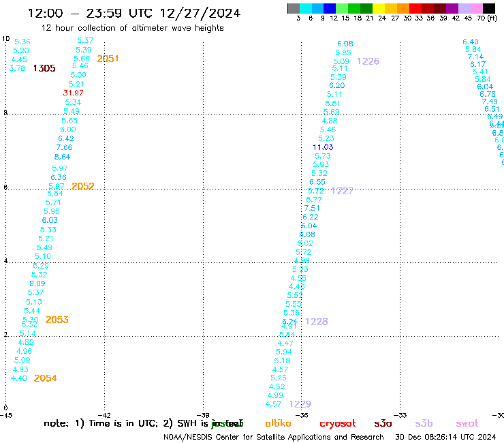The width and height of the screenshot is (504, 443).
Task: Select the lavender 1229 time label
Action: tap(300, 404)
